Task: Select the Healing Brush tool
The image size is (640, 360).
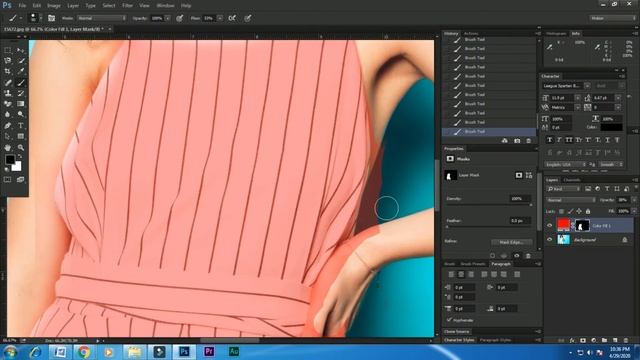Action: pyautogui.click(x=8, y=82)
